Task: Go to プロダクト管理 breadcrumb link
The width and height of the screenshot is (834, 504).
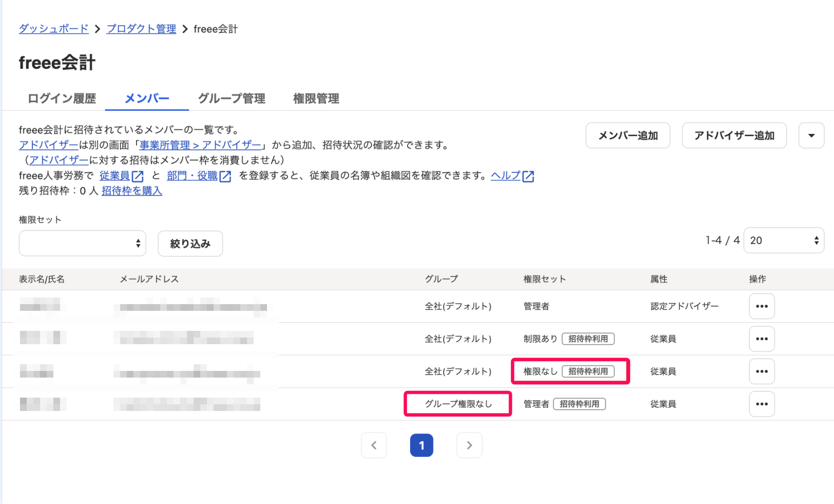Action: [141, 29]
